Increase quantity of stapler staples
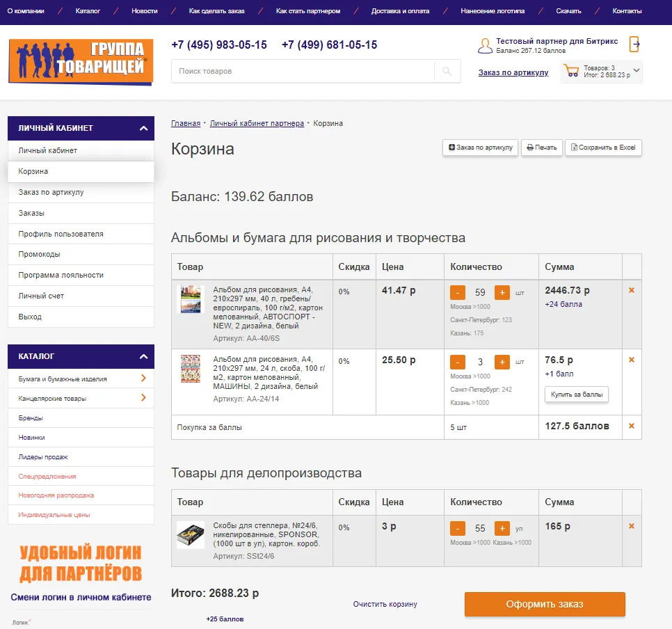Viewport: 672px width, 629px height. [x=502, y=528]
